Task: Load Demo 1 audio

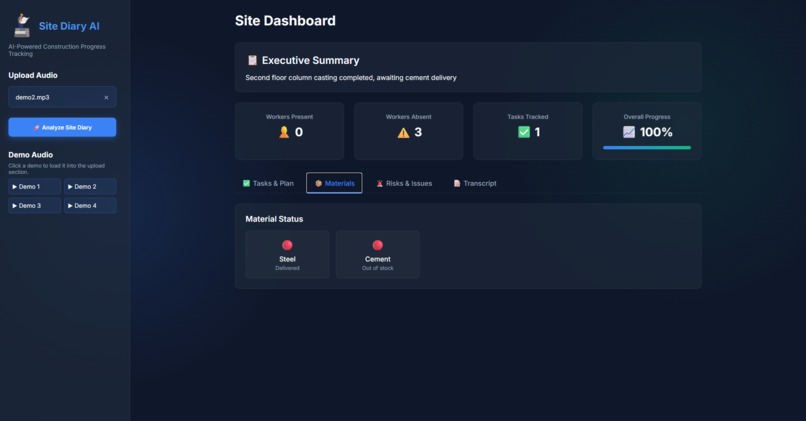Action: pyautogui.click(x=34, y=187)
